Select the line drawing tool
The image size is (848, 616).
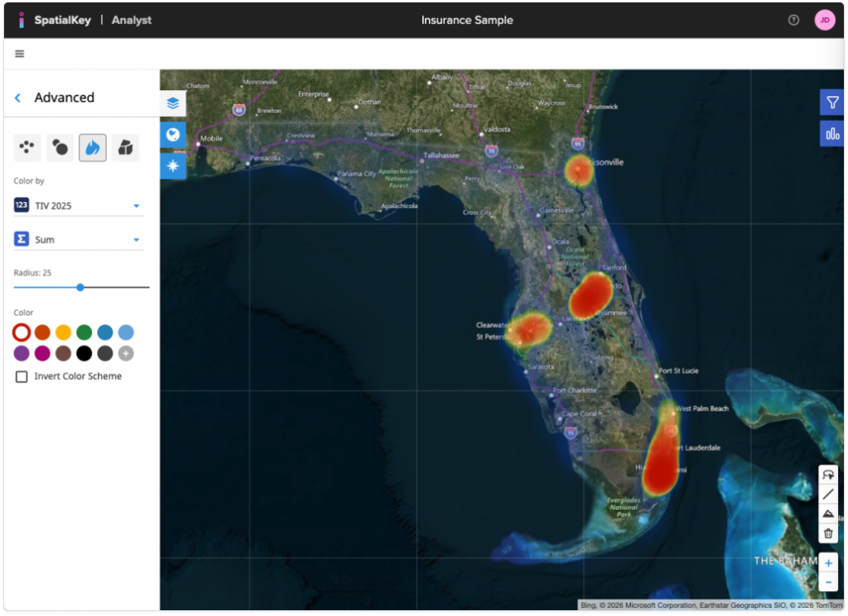pyautogui.click(x=827, y=493)
